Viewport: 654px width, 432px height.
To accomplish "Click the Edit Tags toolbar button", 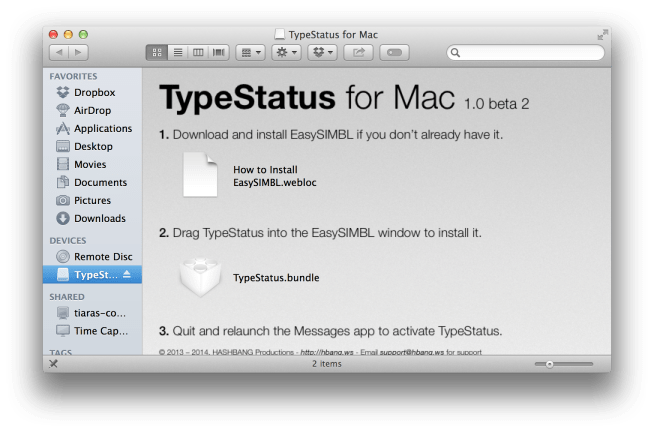I will (x=395, y=52).
